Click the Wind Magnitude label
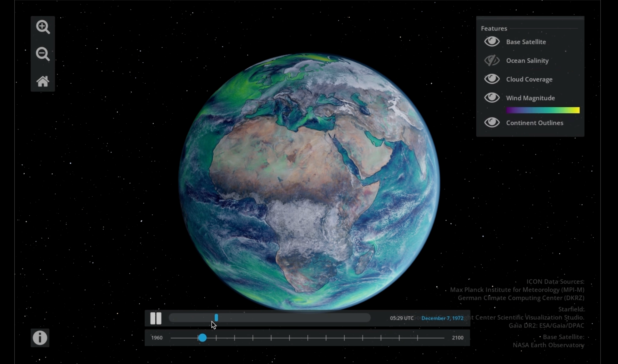Viewport: 618px width, 364px height. click(x=530, y=98)
